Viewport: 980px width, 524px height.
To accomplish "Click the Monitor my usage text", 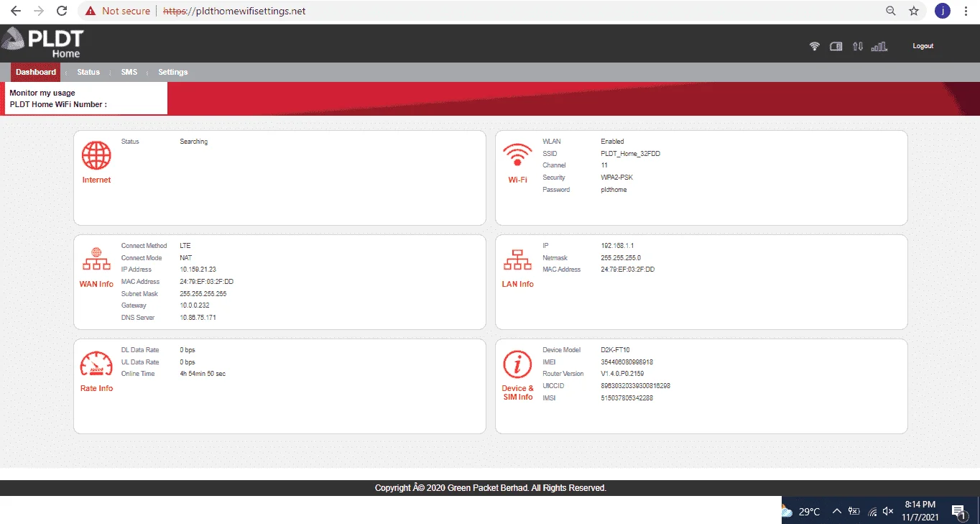I will pyautogui.click(x=42, y=93).
